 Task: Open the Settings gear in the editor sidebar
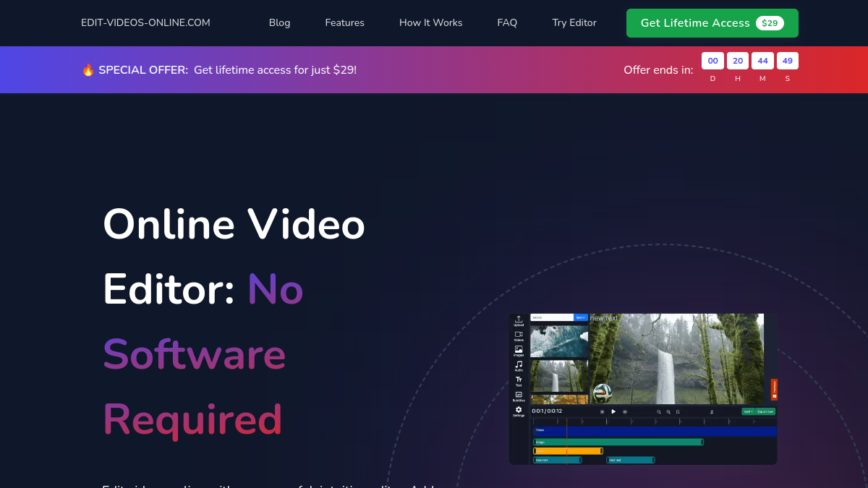click(x=519, y=410)
